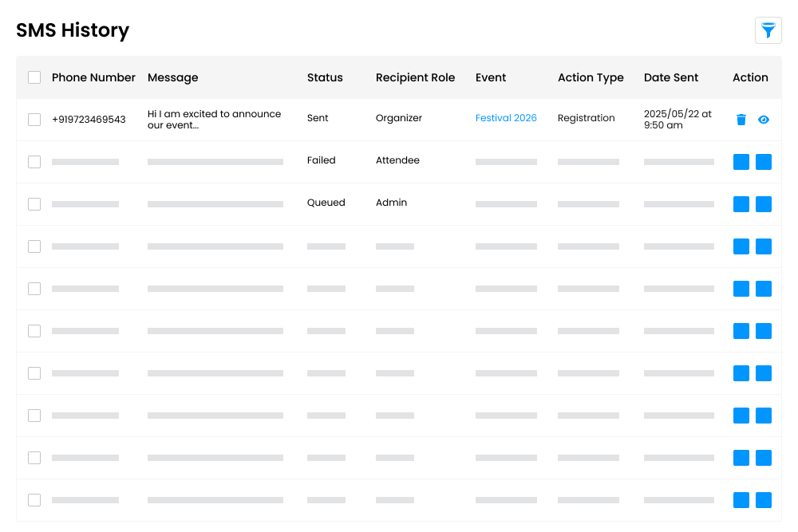View details of the Festival 2026 message
Viewport: 798px width, 532px height.
pyautogui.click(x=764, y=119)
